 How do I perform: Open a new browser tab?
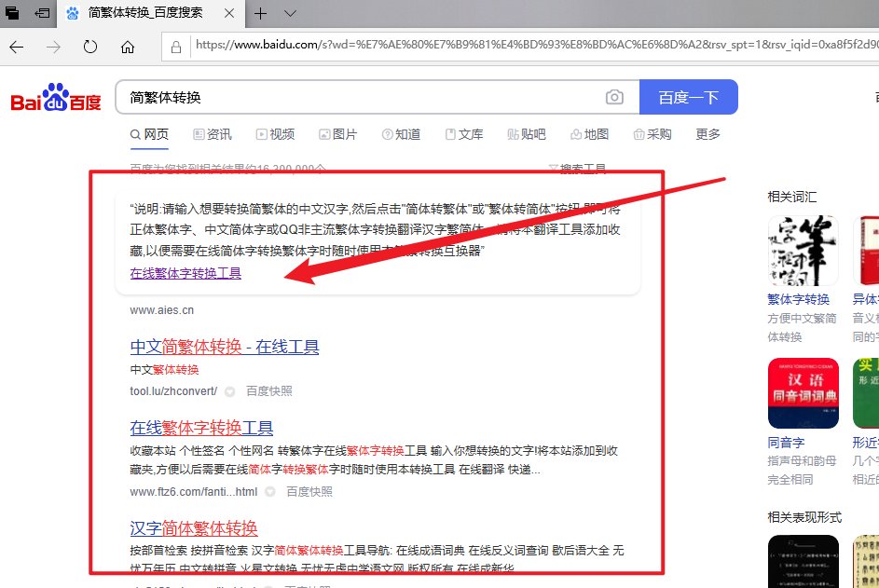pyautogui.click(x=260, y=14)
